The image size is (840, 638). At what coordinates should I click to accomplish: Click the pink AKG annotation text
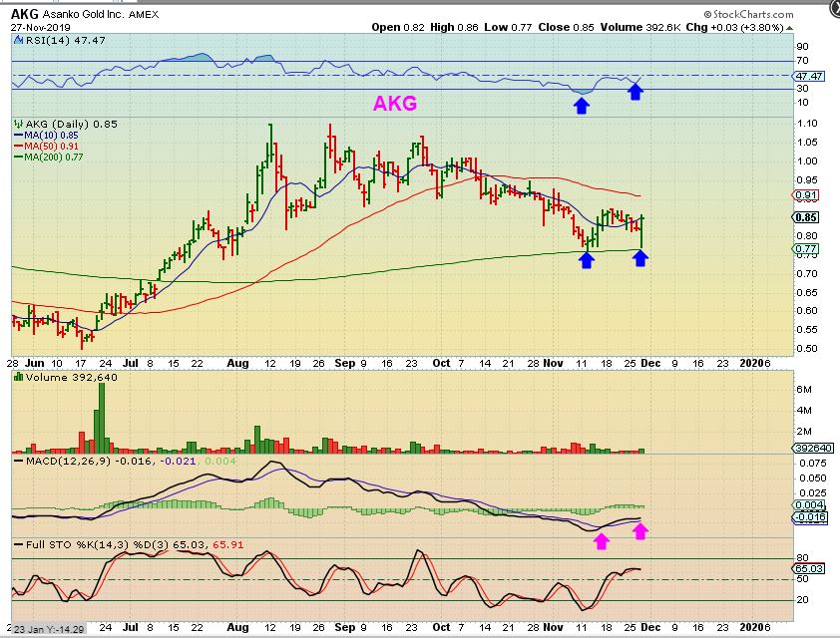click(395, 103)
